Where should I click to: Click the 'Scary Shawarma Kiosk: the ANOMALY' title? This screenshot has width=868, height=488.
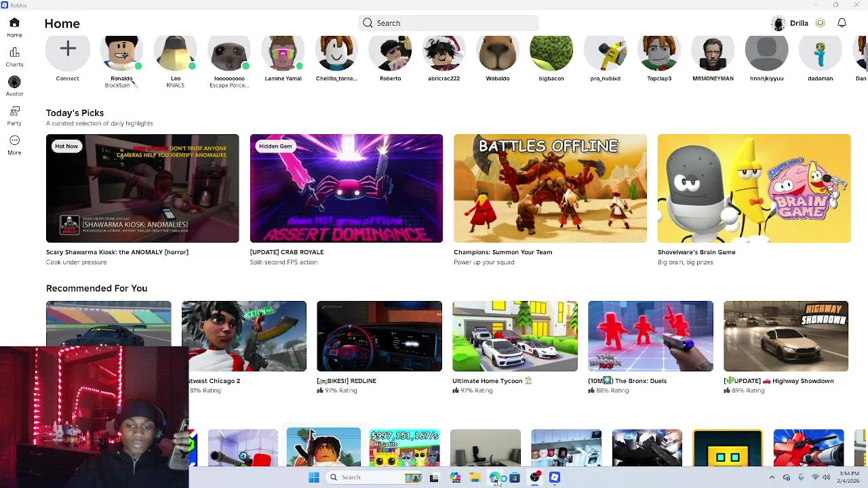(117, 252)
